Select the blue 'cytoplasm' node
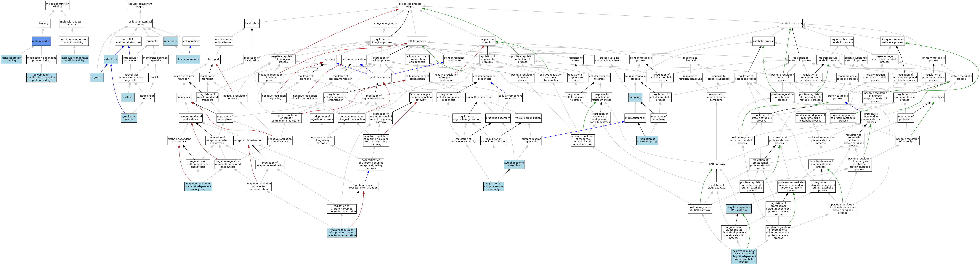This screenshot has height=265, width=980. 111,59
